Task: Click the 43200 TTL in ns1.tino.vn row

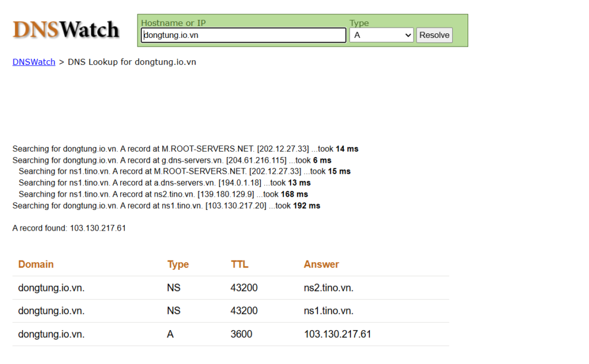Action: point(244,311)
